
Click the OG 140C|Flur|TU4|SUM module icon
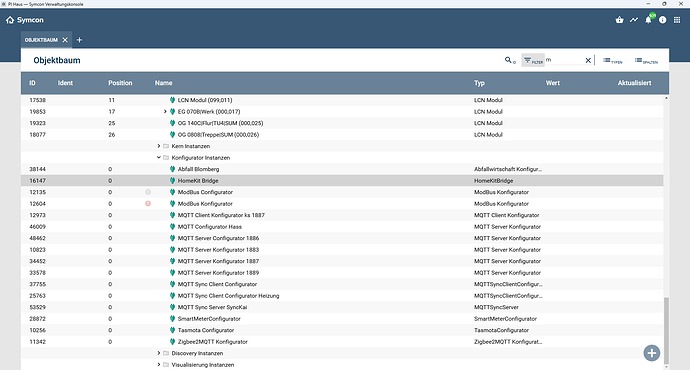172,123
